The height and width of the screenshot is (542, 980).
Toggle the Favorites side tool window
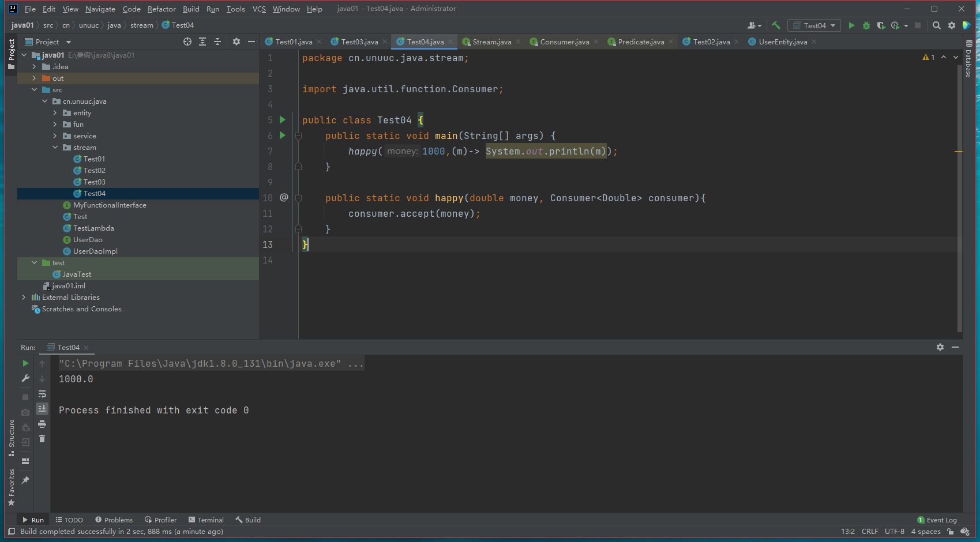coord(11,487)
